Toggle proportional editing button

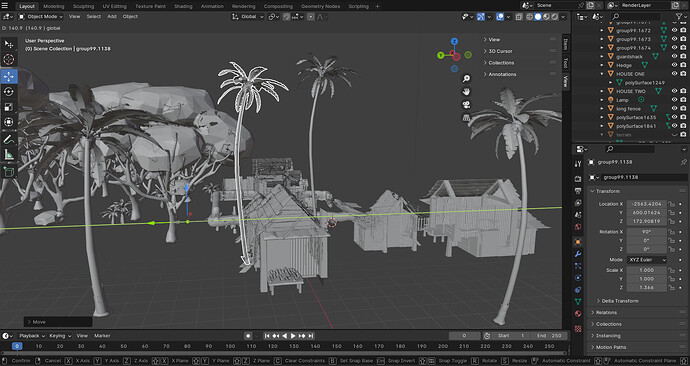tap(311, 17)
